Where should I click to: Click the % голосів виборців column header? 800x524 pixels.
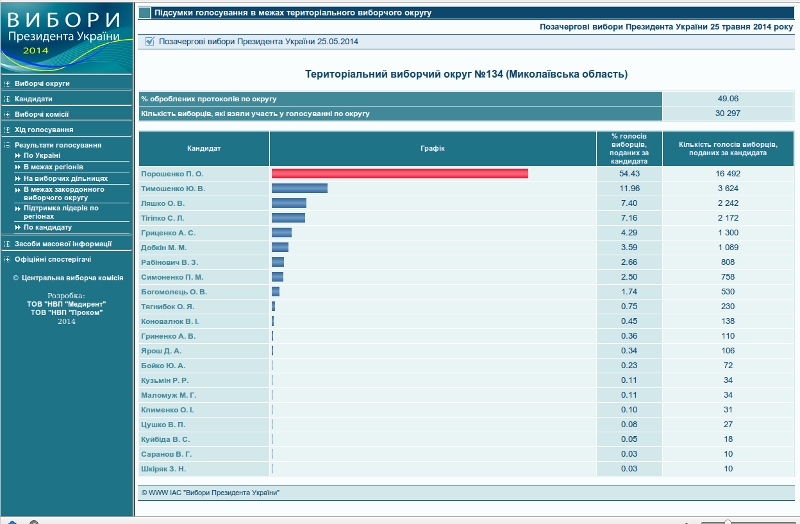pyautogui.click(x=629, y=148)
